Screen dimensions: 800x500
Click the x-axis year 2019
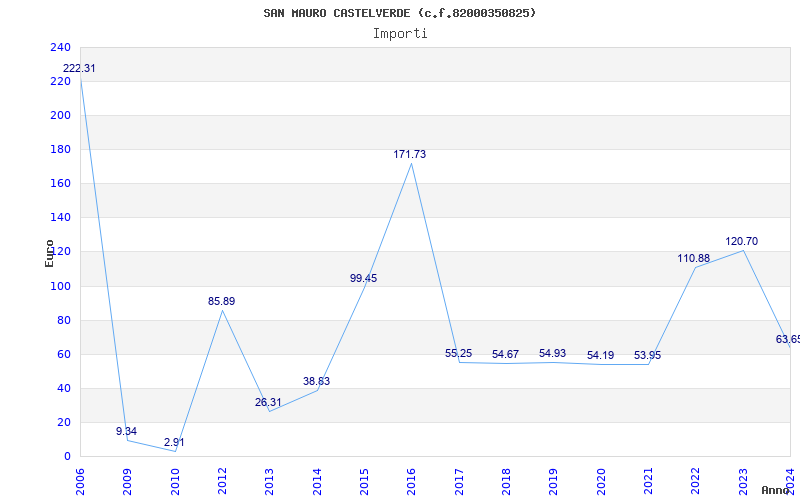(x=554, y=482)
